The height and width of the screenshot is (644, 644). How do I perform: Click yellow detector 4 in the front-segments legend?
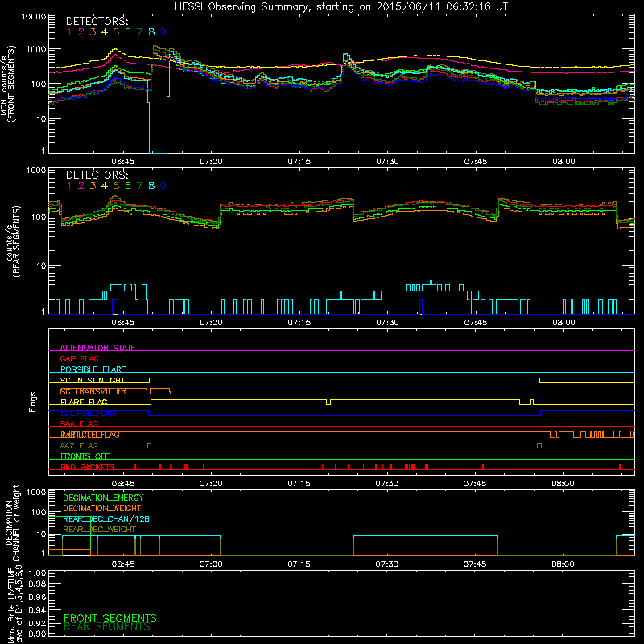click(x=105, y=32)
